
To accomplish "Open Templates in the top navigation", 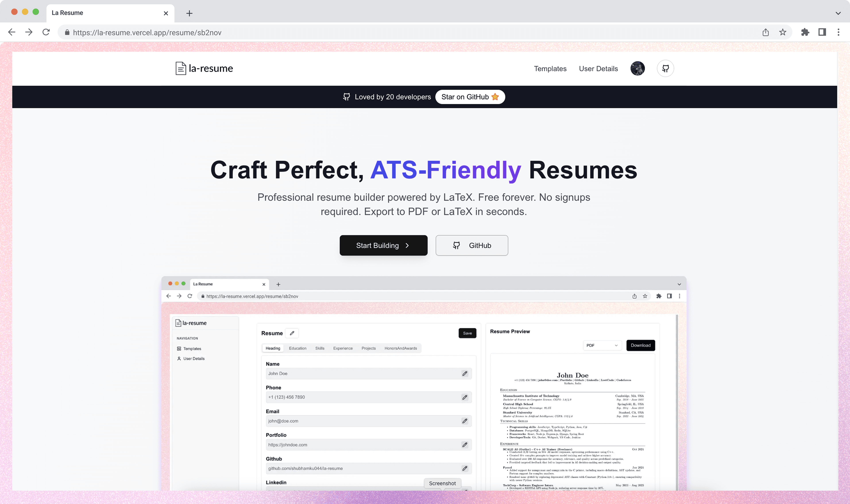I will [x=550, y=69].
